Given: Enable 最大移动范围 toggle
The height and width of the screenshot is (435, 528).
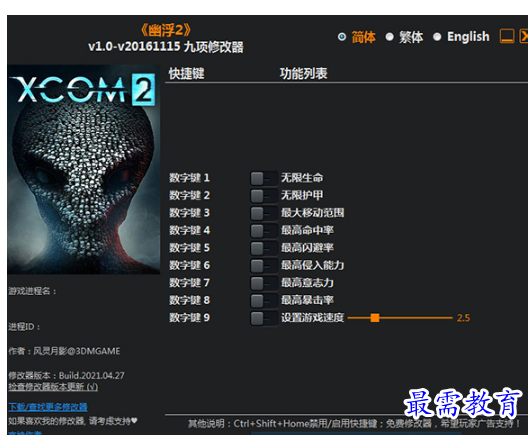Looking at the screenshot, I should tap(264, 213).
